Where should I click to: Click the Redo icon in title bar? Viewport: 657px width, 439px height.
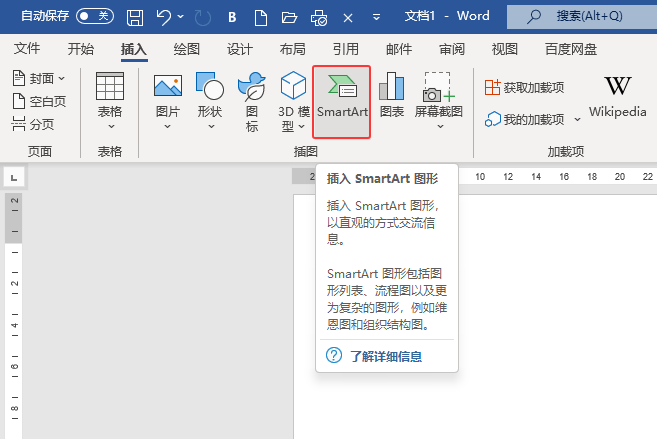(x=203, y=18)
